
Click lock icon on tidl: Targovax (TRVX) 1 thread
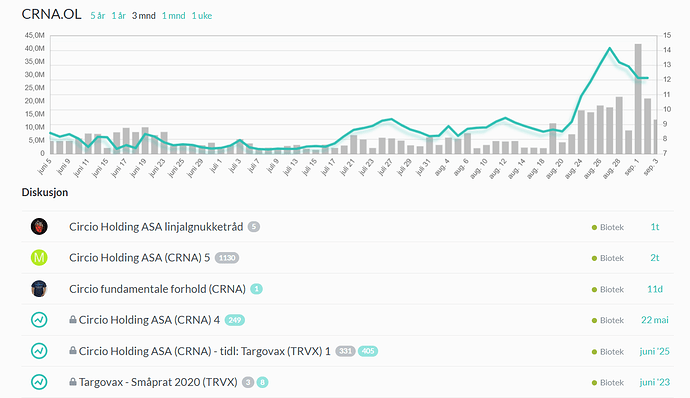click(x=73, y=351)
